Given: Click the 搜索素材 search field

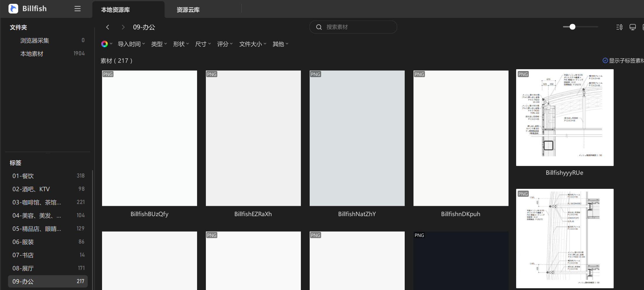Looking at the screenshot, I should pos(353,27).
